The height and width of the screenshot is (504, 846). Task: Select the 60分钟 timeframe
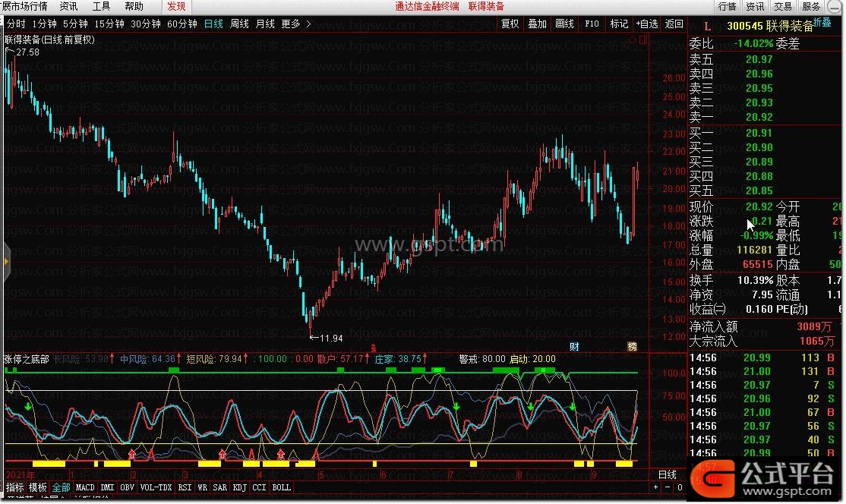click(x=182, y=24)
